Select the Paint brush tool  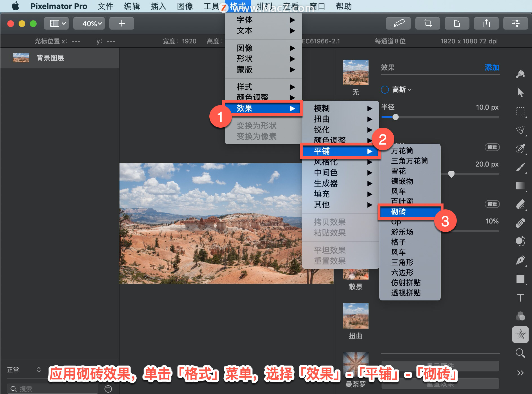pos(520,167)
